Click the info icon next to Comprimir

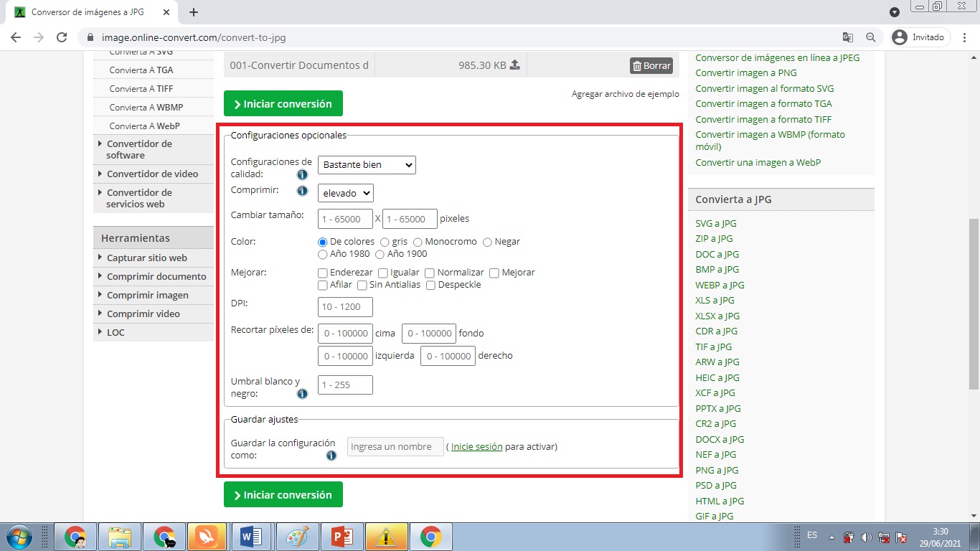(x=302, y=192)
